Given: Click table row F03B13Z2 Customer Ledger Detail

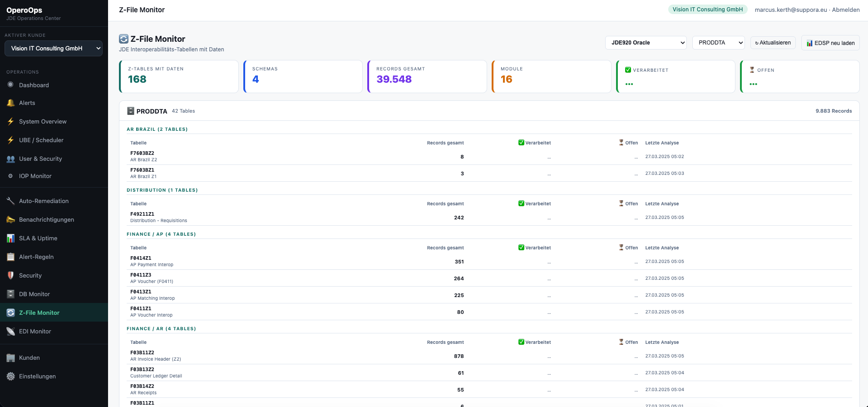Looking at the screenshot, I should (489, 372).
